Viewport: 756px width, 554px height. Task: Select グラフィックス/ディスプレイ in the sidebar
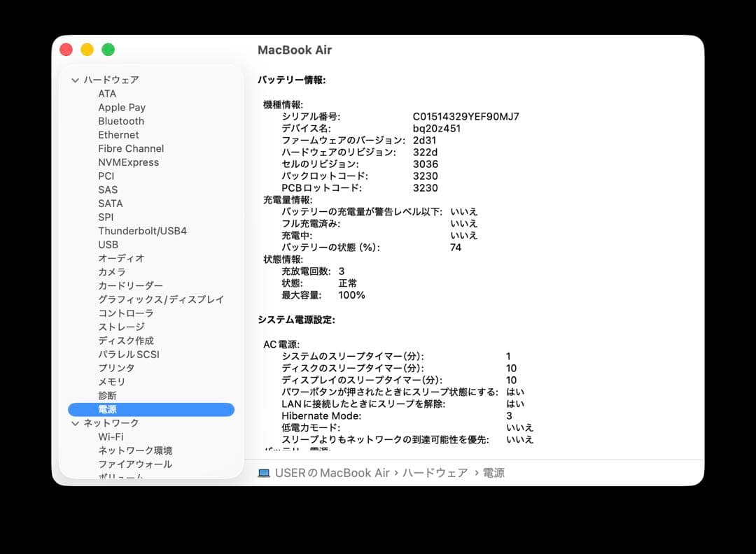(160, 299)
